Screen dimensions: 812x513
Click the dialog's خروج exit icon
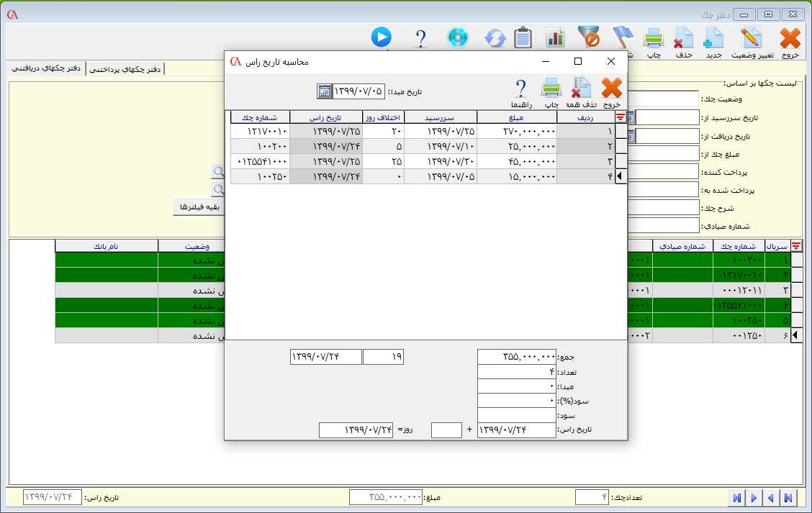611,88
